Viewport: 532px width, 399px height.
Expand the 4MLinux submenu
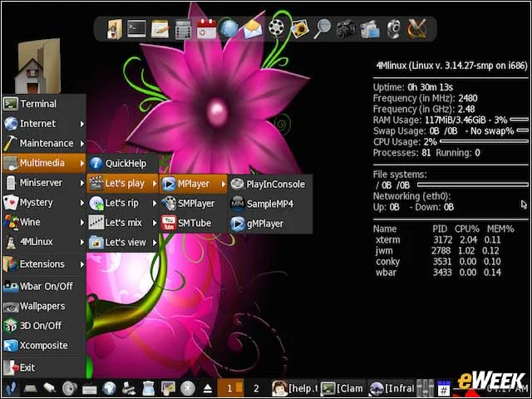(x=43, y=242)
